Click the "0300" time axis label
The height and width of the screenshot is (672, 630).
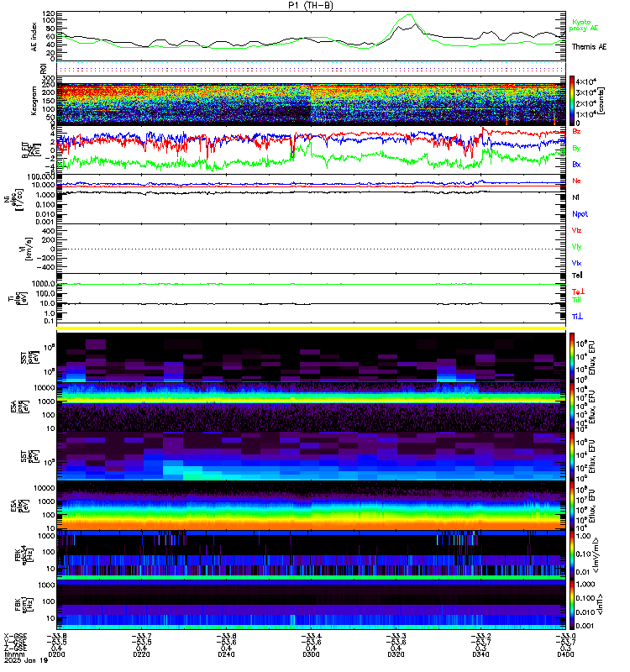[311, 654]
